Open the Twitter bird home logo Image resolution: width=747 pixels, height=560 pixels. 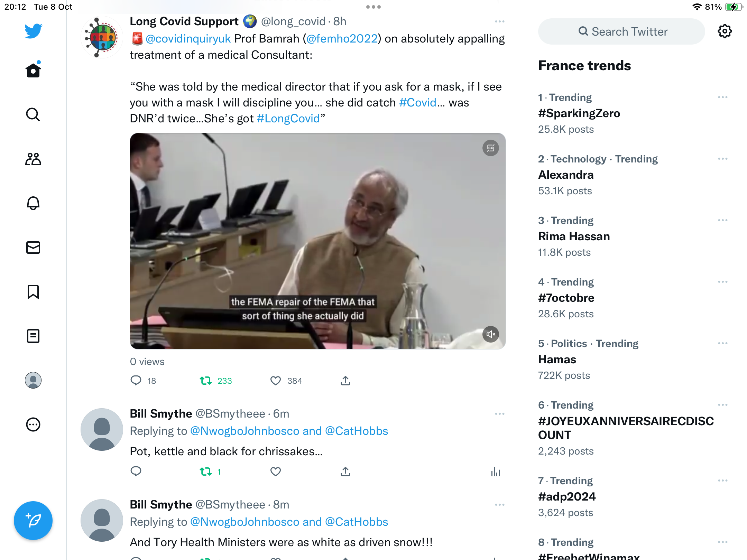pyautogui.click(x=33, y=31)
